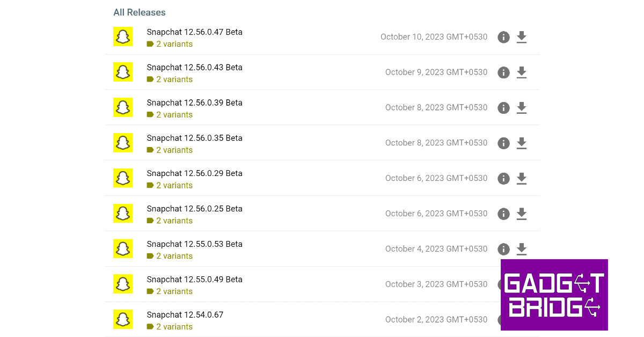View info for Snapchat 12.56.0.39 Beta
This screenshot has width=644, height=337.
(x=503, y=108)
